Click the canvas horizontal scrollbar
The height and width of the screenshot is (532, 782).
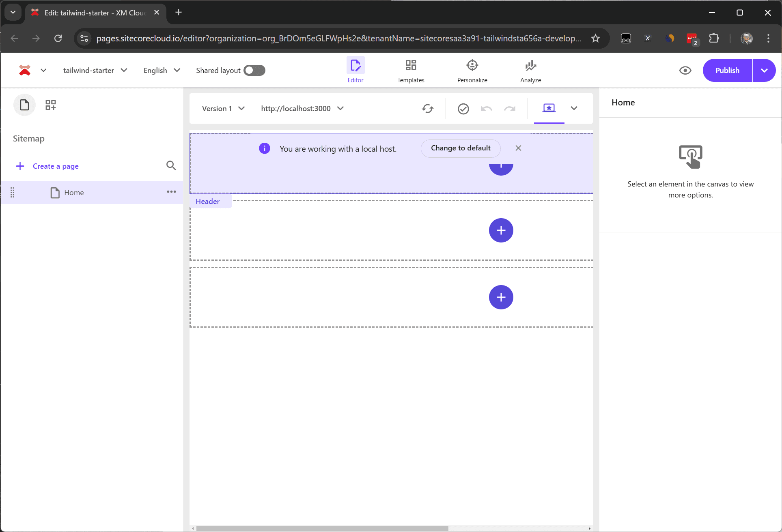pyautogui.click(x=322, y=528)
